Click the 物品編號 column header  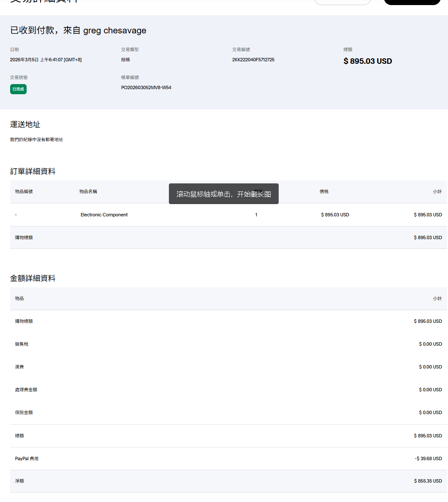[x=24, y=191]
